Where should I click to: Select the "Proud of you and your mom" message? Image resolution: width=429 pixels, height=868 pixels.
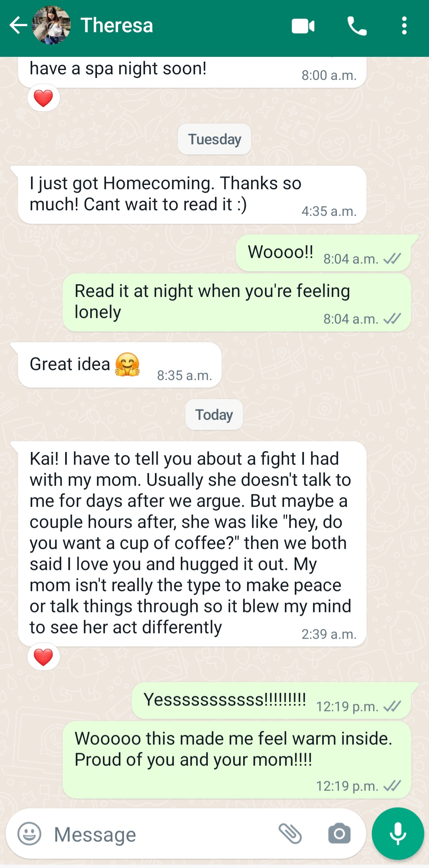pyautogui.click(x=237, y=760)
